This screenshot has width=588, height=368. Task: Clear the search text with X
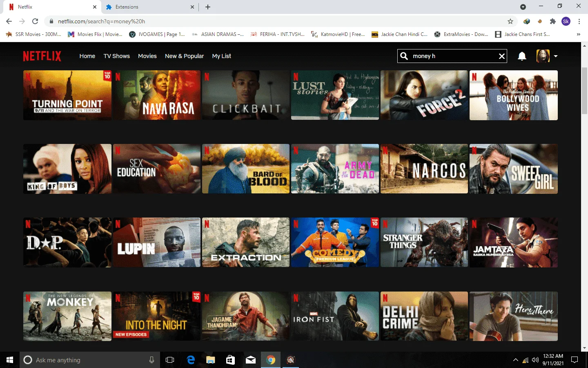point(502,56)
